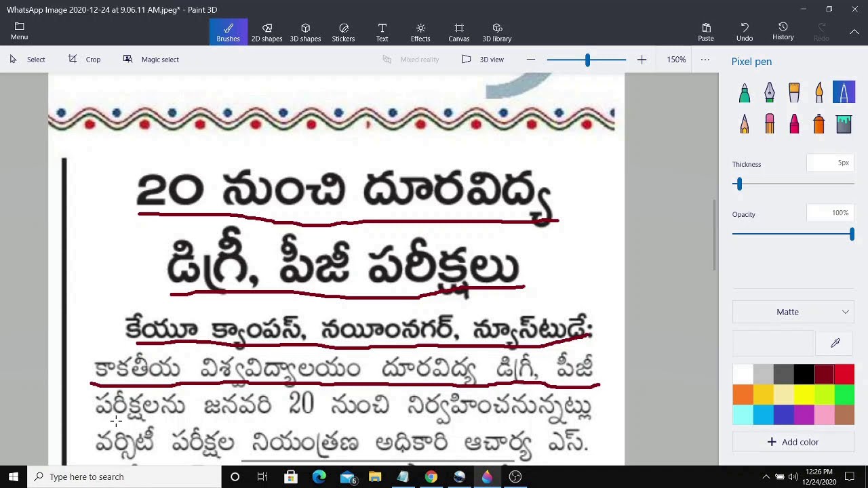Click the Opacity 100% value box
Screen dimensions: 868x488
point(831,213)
